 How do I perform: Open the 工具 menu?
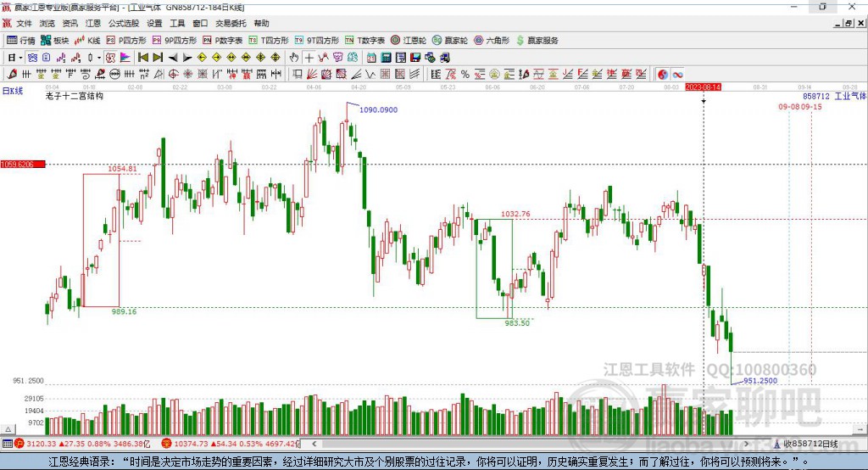pyautogui.click(x=177, y=23)
